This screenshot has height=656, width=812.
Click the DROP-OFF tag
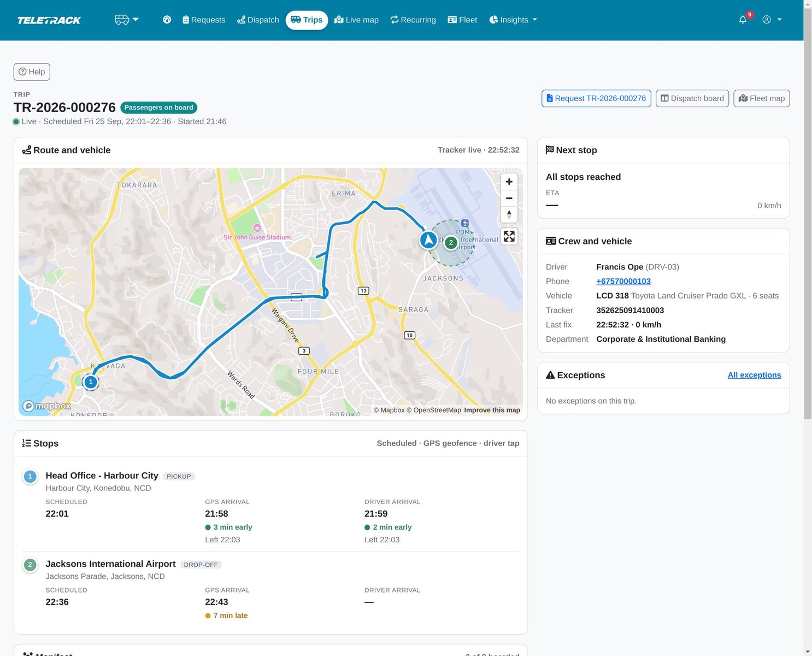201,565
